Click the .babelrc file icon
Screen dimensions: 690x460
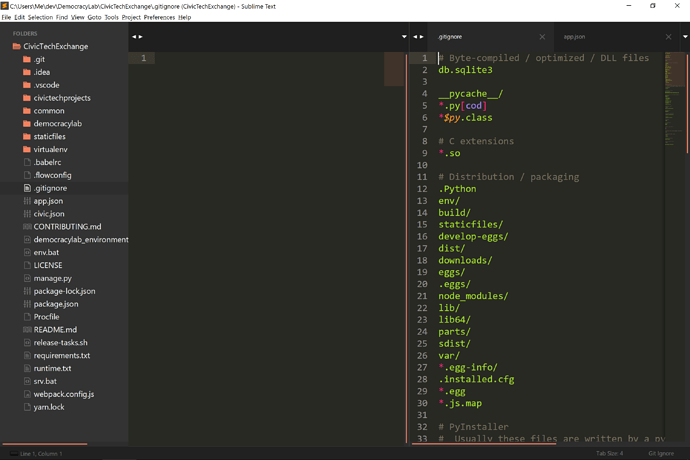pos(27,162)
